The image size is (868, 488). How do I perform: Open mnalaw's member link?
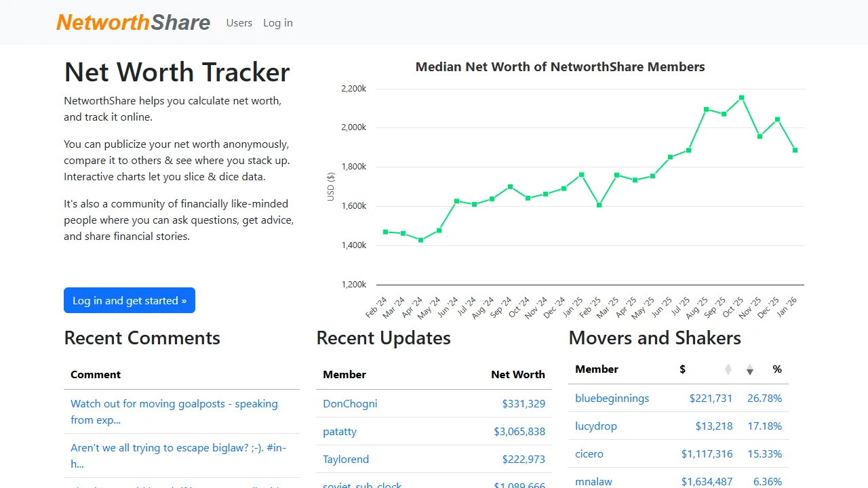pyautogui.click(x=593, y=481)
